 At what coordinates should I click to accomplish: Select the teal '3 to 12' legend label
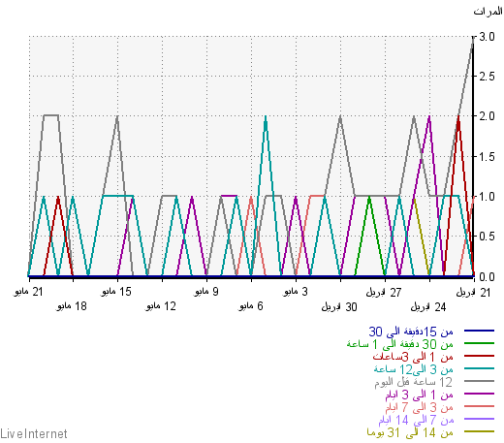[x=414, y=369]
